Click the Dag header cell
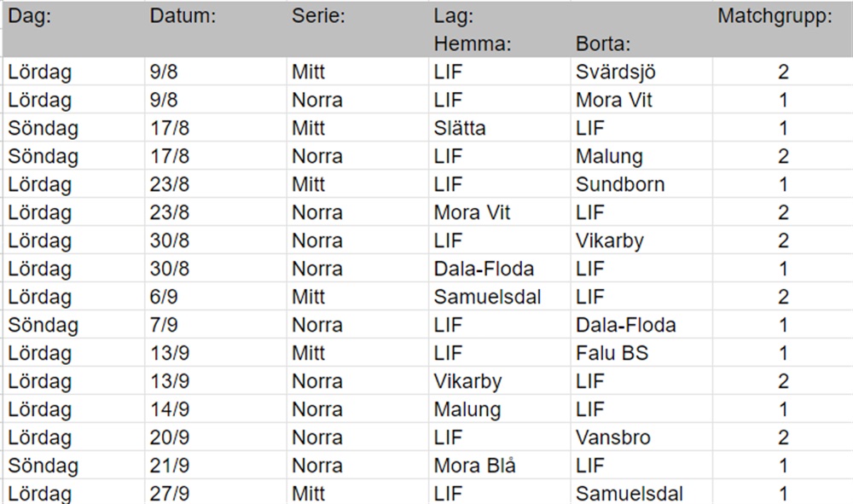 [x=73, y=15]
